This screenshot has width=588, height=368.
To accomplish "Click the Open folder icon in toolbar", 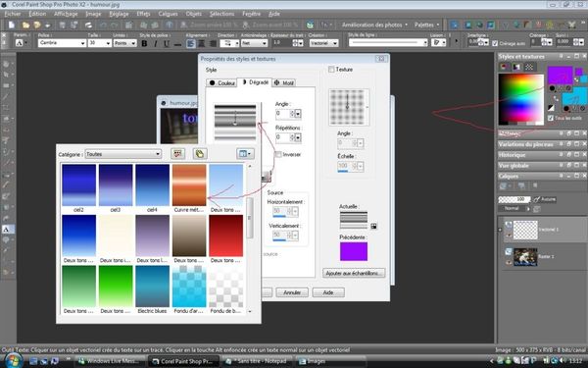I will click(25, 26).
